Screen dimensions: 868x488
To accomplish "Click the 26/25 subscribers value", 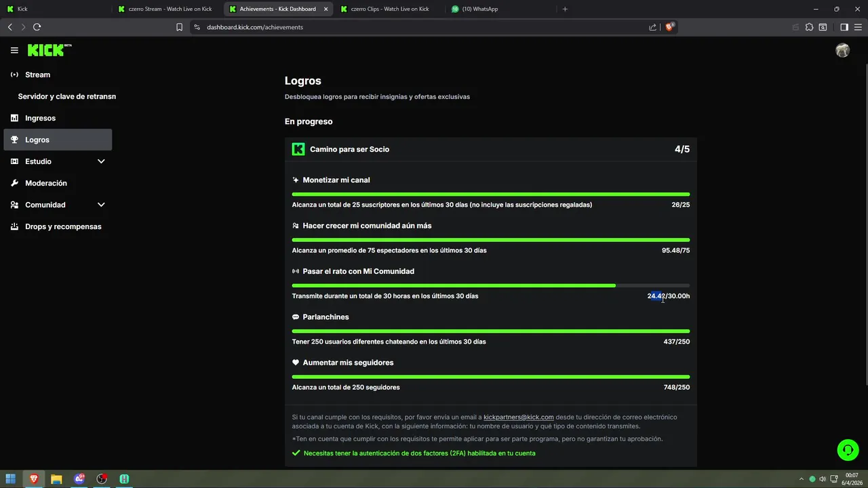I will pyautogui.click(x=681, y=205).
